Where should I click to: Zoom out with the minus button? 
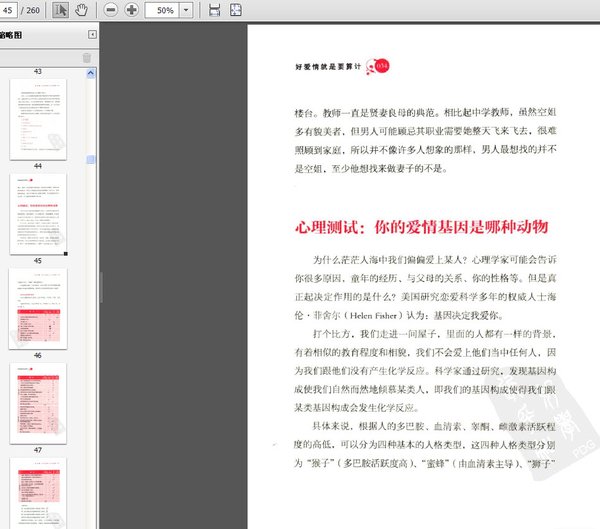click(x=111, y=10)
